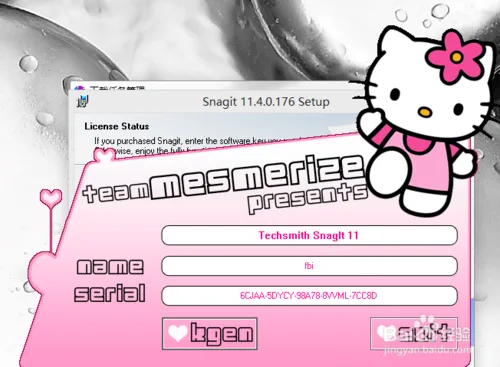Click the Snagit setup installer icon
This screenshot has height=367, width=500.
[83, 101]
